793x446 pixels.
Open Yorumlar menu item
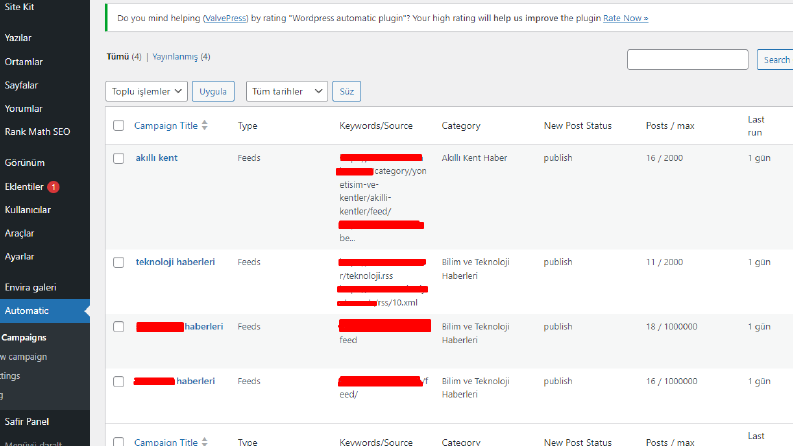tap(23, 109)
